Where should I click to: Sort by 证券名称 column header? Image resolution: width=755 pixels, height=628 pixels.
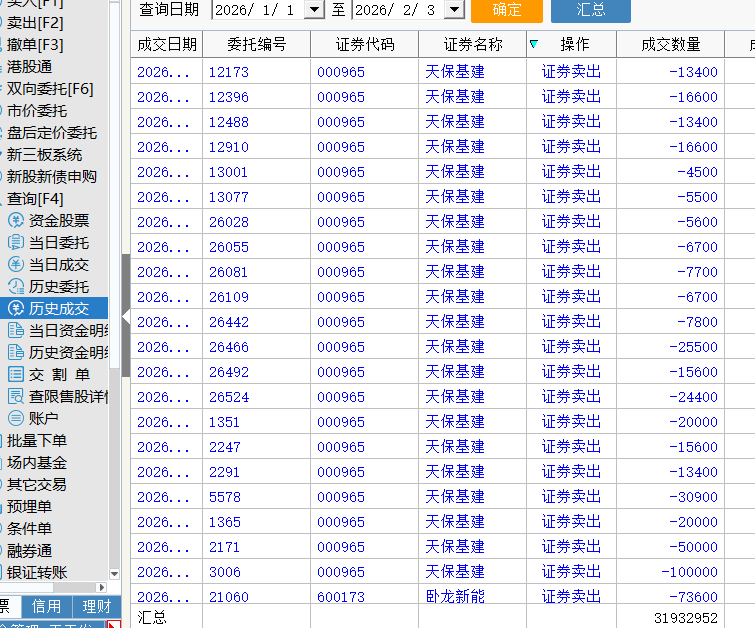click(472, 44)
